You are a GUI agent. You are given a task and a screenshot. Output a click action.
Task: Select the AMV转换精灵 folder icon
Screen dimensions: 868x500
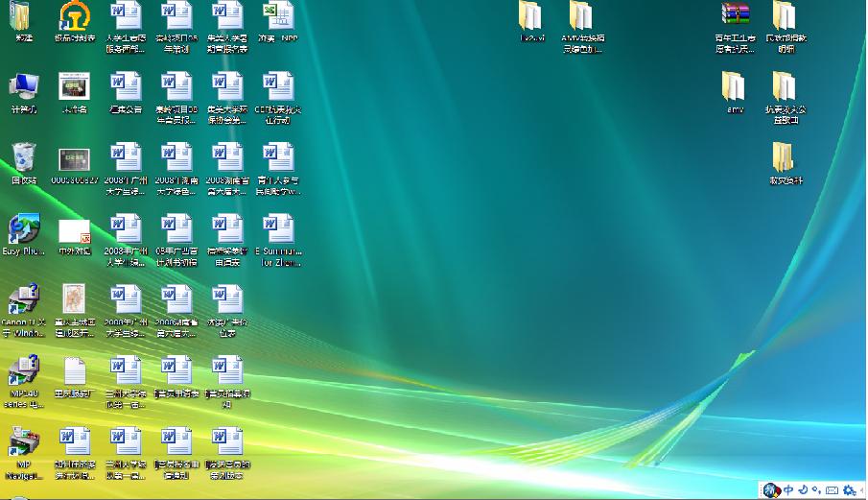coord(582,15)
